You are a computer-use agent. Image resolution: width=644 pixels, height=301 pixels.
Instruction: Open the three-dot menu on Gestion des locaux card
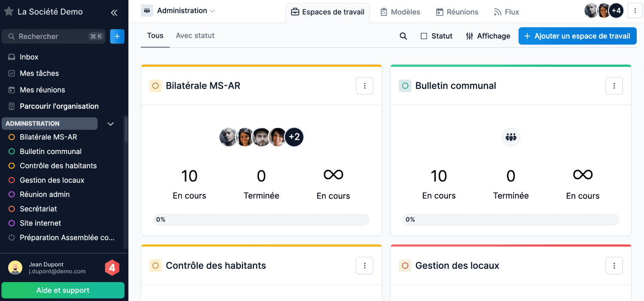coord(614,266)
